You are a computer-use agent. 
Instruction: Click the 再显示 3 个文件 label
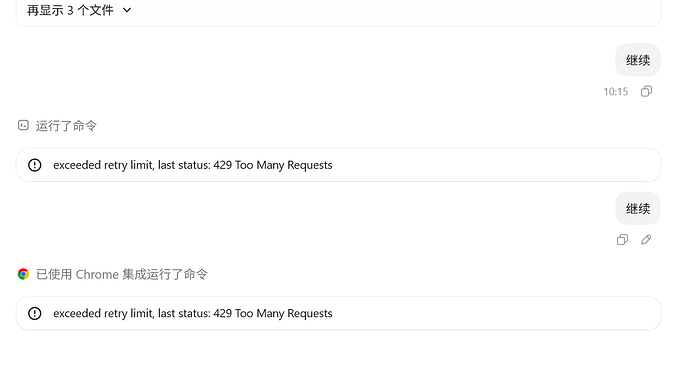tap(70, 10)
